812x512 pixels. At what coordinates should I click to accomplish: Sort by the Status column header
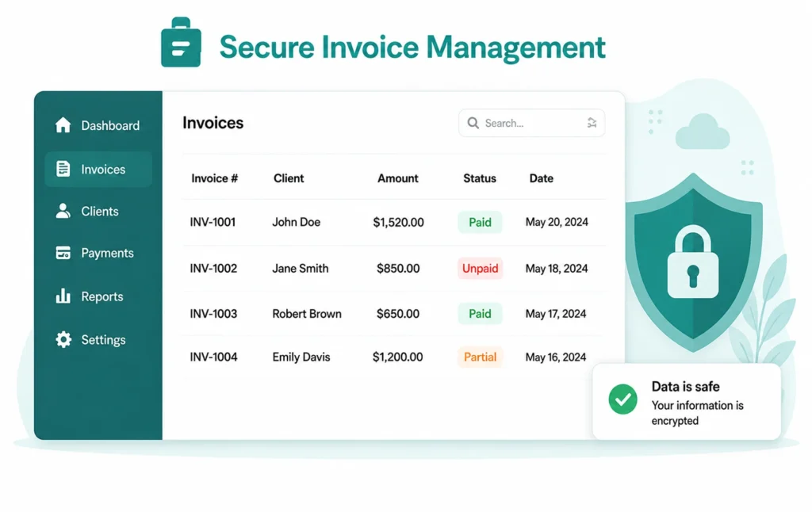coord(480,178)
